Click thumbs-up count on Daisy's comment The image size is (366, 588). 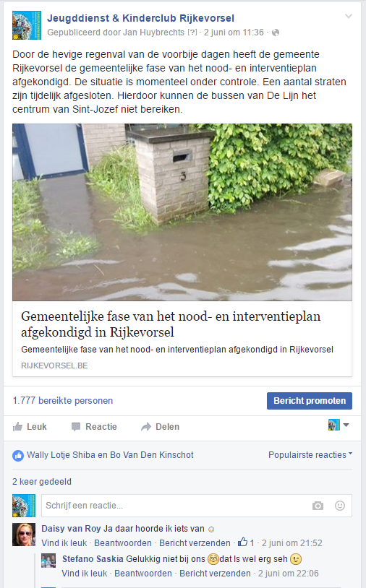pos(246,542)
